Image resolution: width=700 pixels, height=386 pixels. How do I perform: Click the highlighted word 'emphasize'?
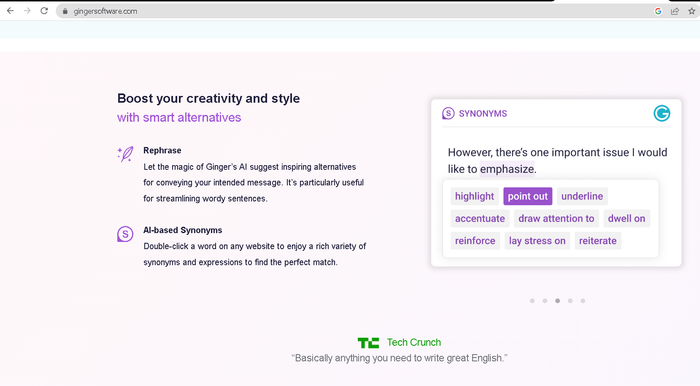point(507,169)
